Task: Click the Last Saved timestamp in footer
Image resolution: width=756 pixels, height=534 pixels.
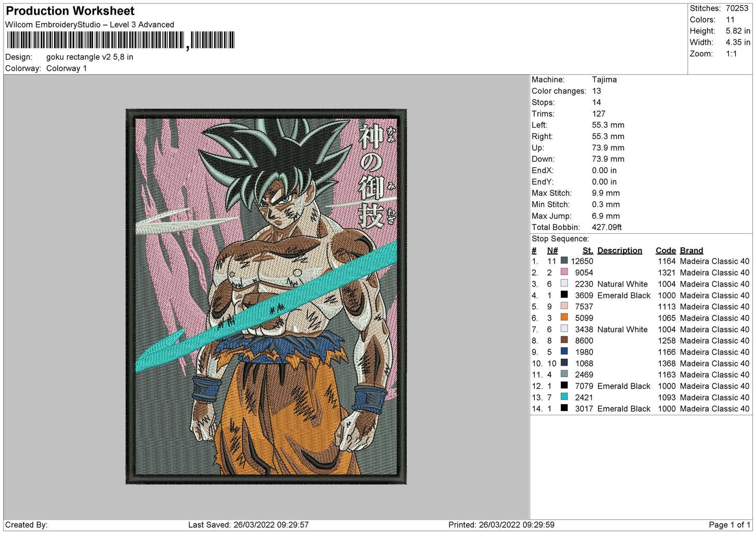Action: [x=248, y=525]
